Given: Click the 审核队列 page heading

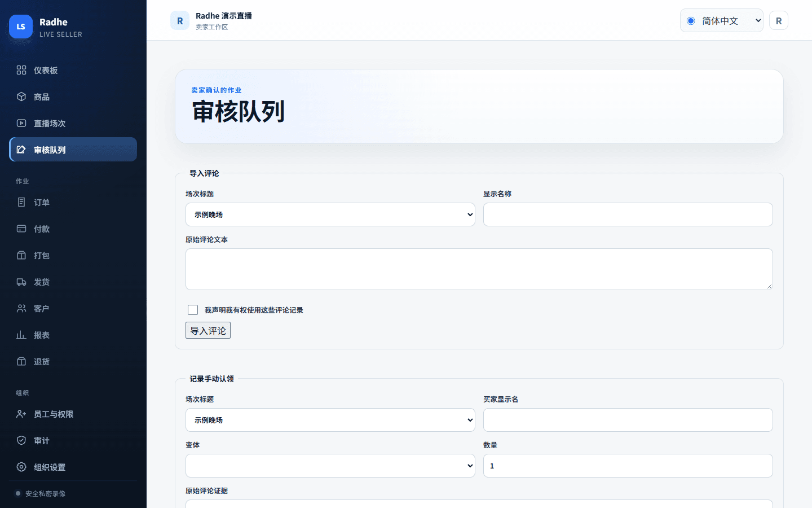Looking at the screenshot, I should click(239, 112).
